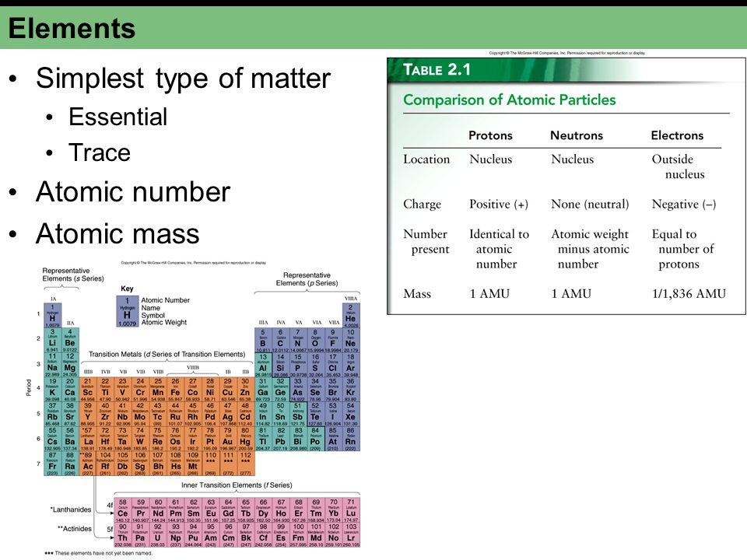Image resolution: width=747 pixels, height=560 pixels.
Task: Click the '**Actinides' label
Action: pyautogui.click(x=75, y=529)
